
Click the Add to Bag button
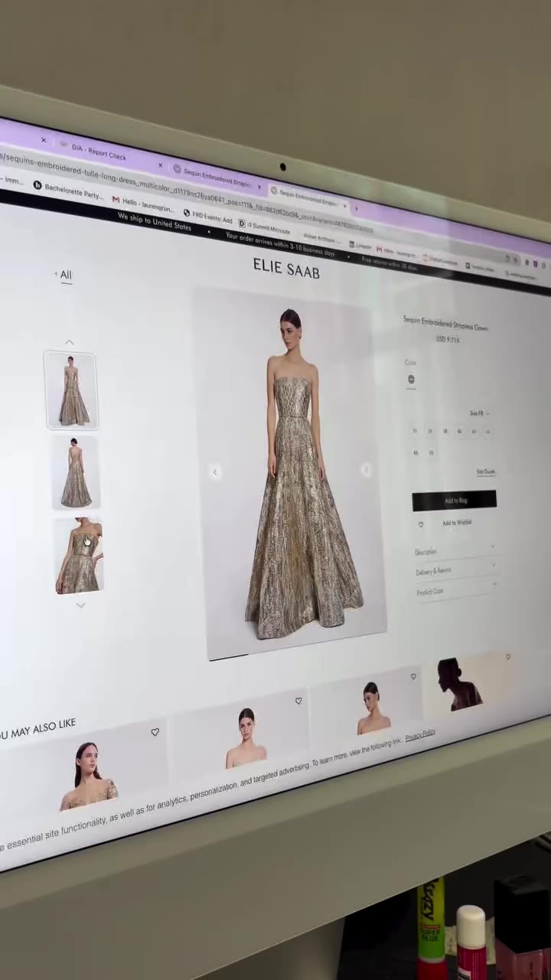tap(455, 501)
